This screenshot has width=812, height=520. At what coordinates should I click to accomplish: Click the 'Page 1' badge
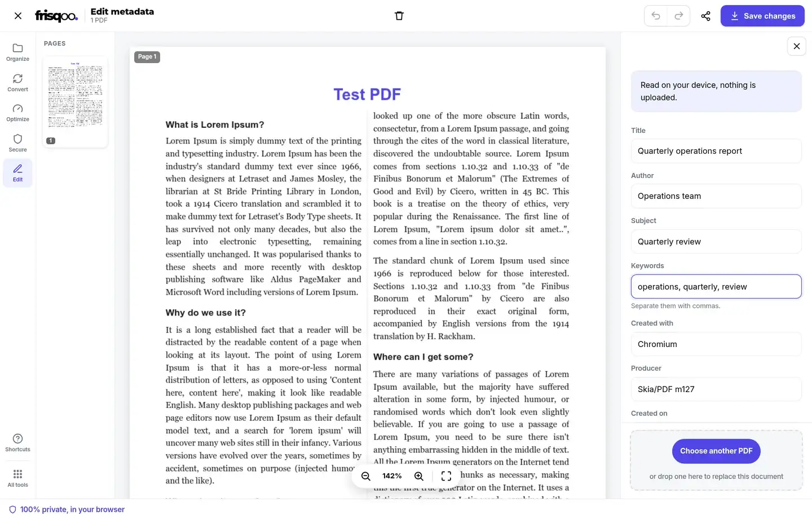[x=147, y=57]
